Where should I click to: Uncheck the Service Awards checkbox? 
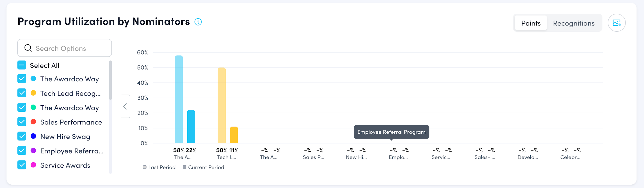tap(22, 165)
